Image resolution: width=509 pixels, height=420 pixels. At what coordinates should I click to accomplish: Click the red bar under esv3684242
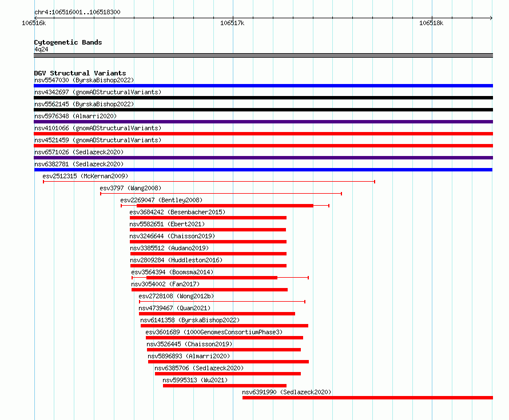coord(208,218)
